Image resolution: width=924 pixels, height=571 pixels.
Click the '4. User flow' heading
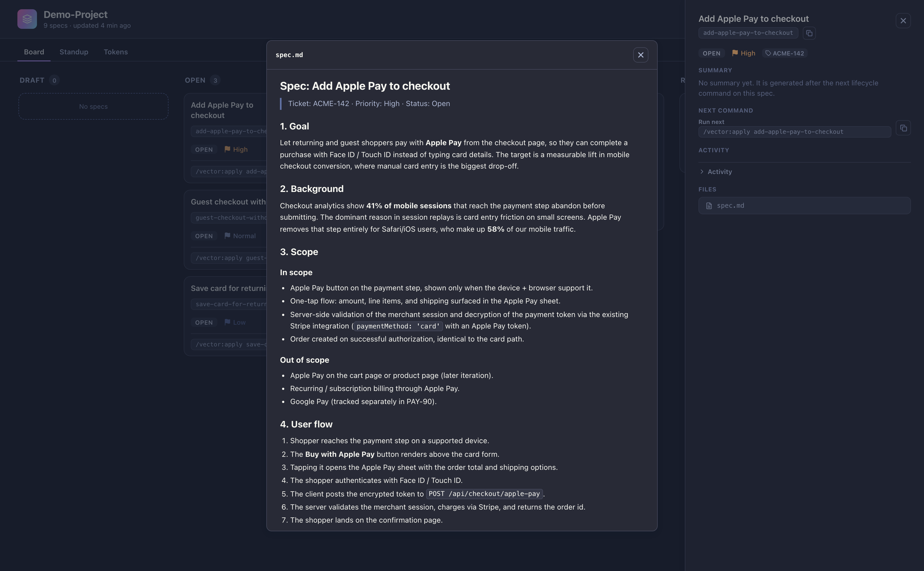[306, 424]
